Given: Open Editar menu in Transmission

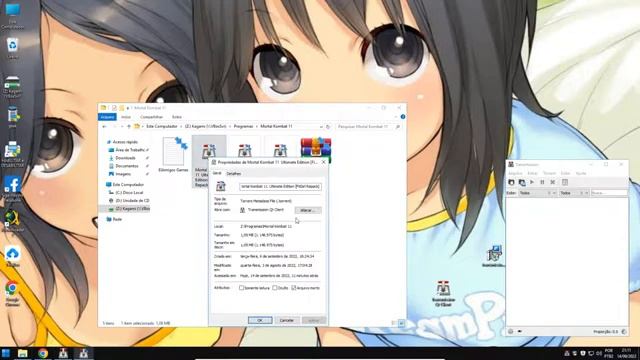Looking at the screenshot, I should [533, 173].
